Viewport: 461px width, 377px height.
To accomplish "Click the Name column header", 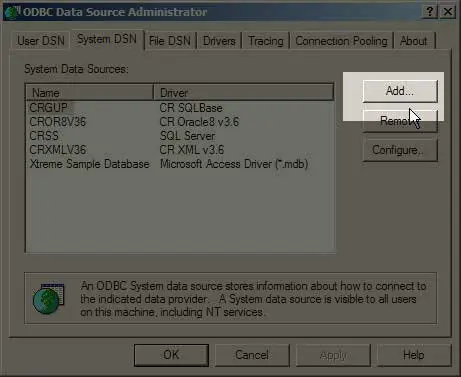I will pyautogui.click(x=89, y=92).
